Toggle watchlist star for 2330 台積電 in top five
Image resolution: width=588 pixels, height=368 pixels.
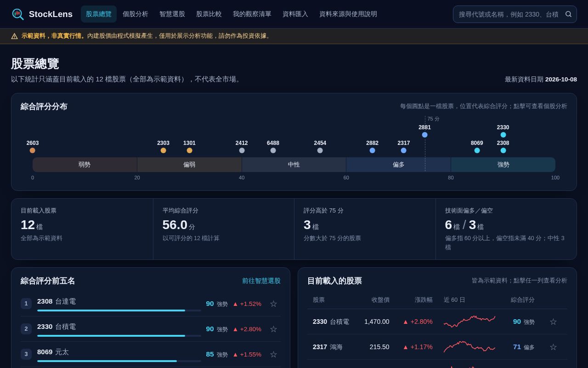click(273, 329)
